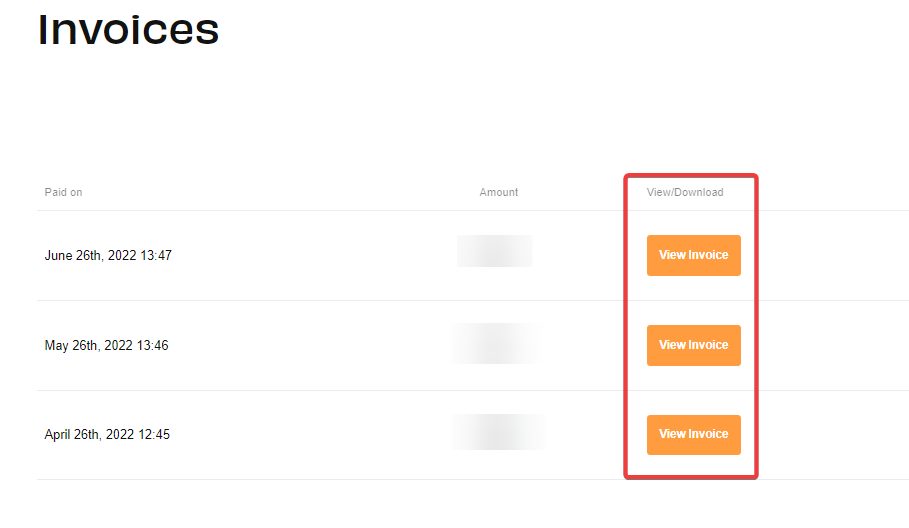View the invoice from May 26th, 2022

click(693, 345)
